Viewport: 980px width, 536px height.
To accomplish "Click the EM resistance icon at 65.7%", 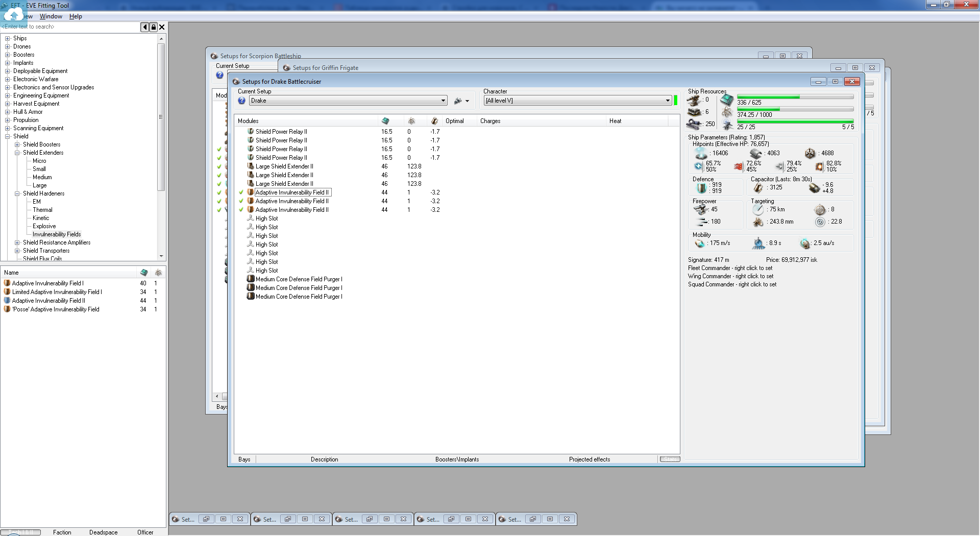I will click(699, 166).
